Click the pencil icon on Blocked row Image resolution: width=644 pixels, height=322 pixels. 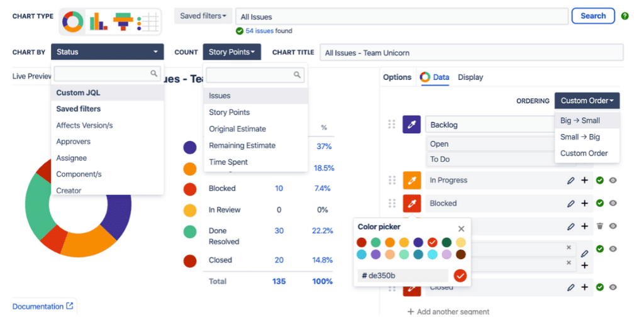(570, 203)
